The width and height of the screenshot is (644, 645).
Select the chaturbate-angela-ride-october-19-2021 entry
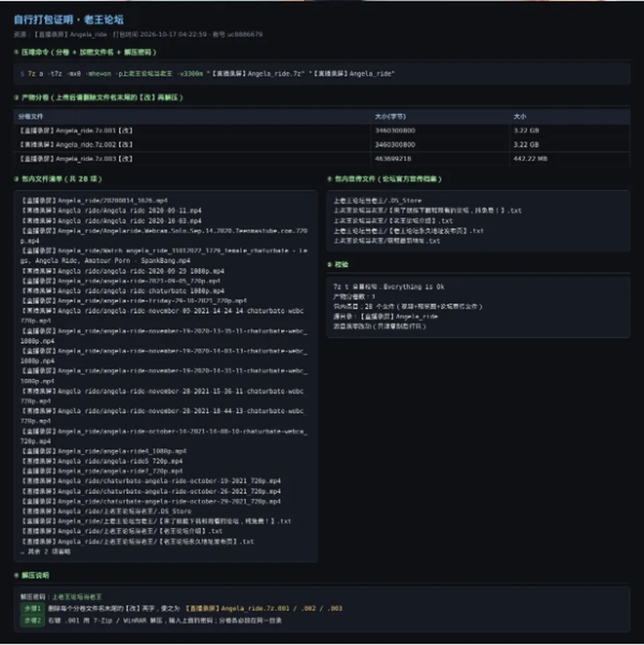(x=151, y=481)
